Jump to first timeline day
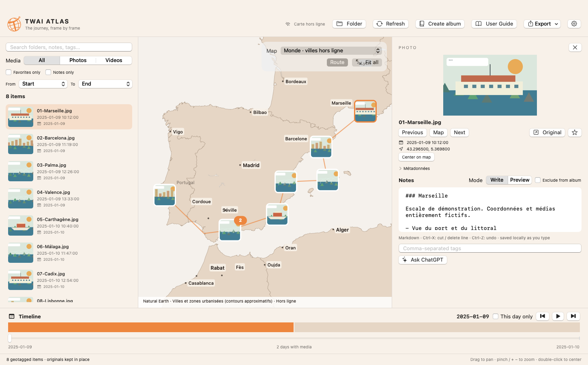Viewport: 588px width, 365px height. coord(543,316)
